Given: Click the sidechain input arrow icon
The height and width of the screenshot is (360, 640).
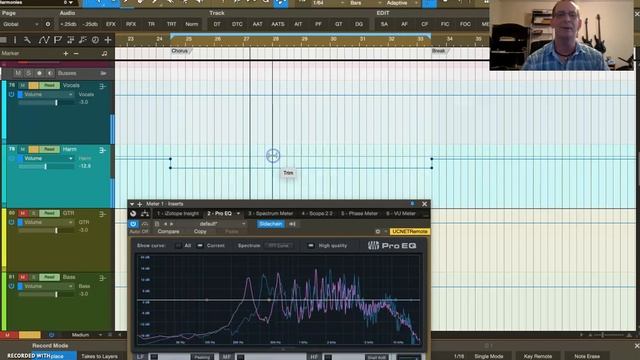Looking at the screenshot, I should (x=292, y=224).
